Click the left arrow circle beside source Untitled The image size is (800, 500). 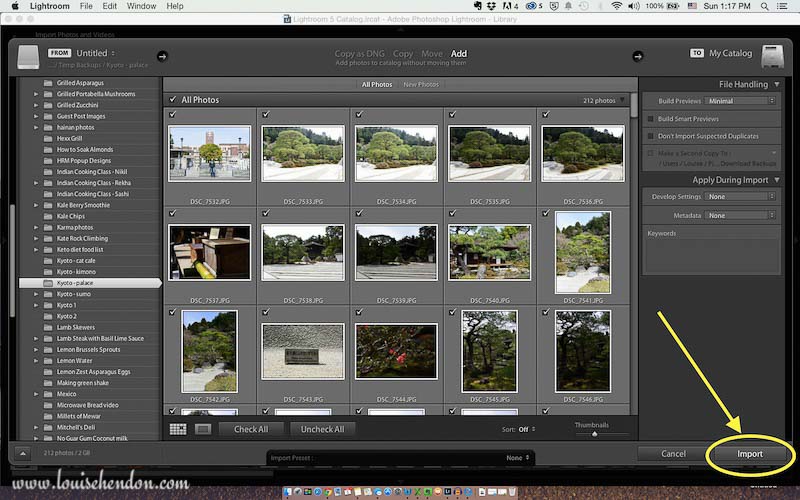pyautogui.click(x=162, y=56)
